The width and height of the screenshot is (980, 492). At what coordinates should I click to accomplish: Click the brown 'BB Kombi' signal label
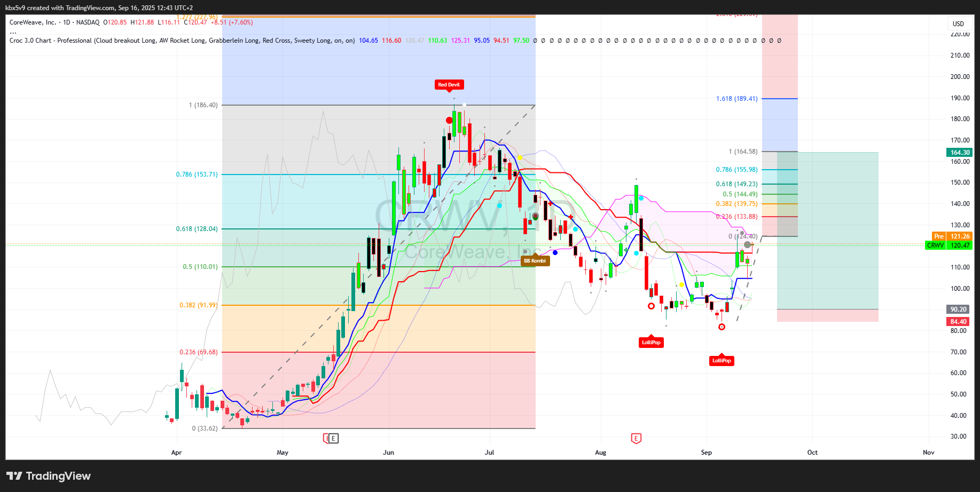click(535, 261)
